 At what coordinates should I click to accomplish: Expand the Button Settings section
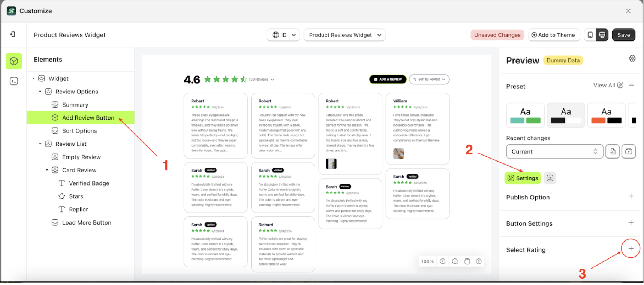(631, 223)
